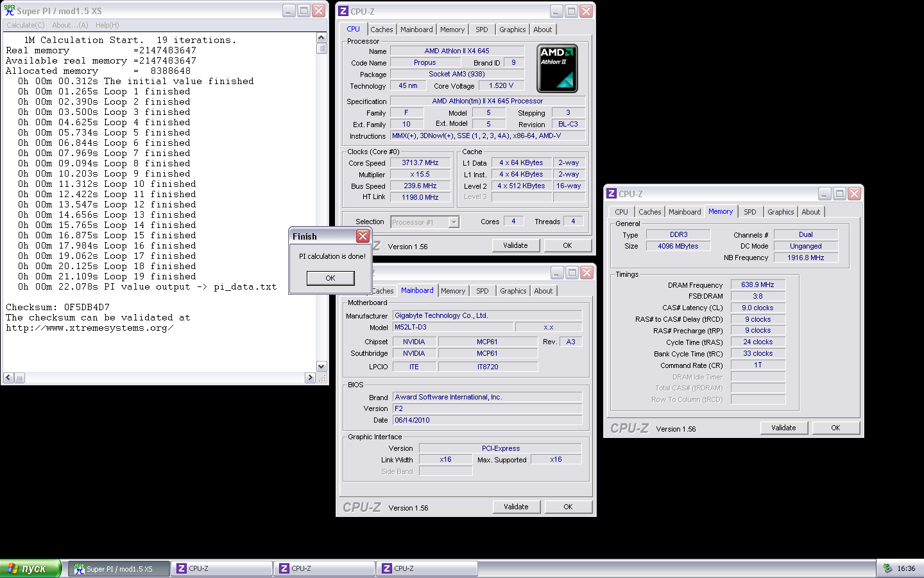Select About tab in Memory CPU-Z window
Viewport: 924px width, 578px height.
(811, 212)
